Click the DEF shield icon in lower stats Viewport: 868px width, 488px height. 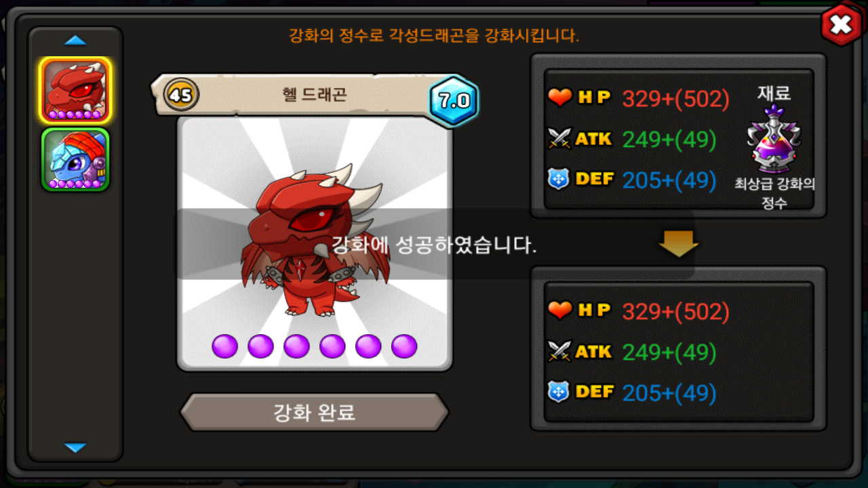tap(559, 392)
